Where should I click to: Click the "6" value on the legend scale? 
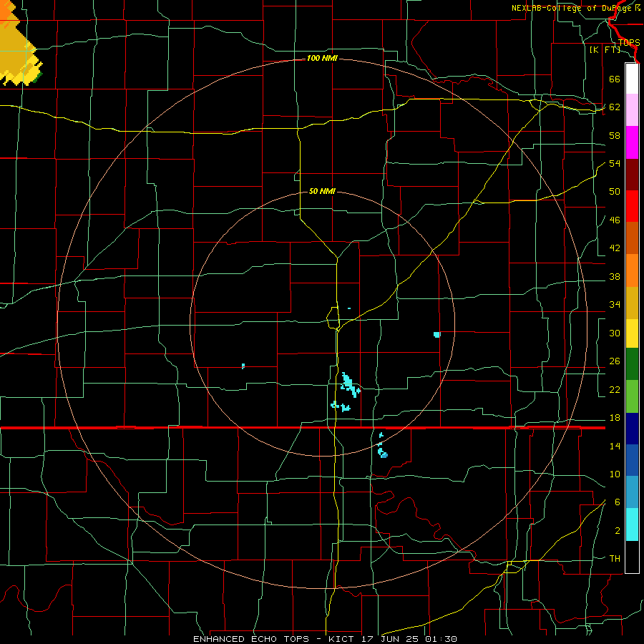pos(618,502)
